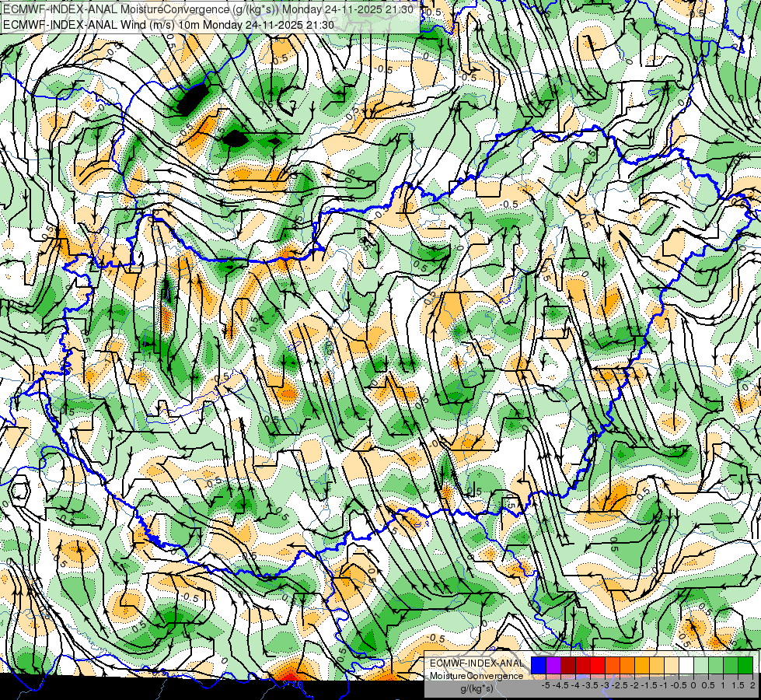Click the legend label 'MoistureConvergence'
Image resolution: width=761 pixels, height=700 pixels.
[476, 676]
